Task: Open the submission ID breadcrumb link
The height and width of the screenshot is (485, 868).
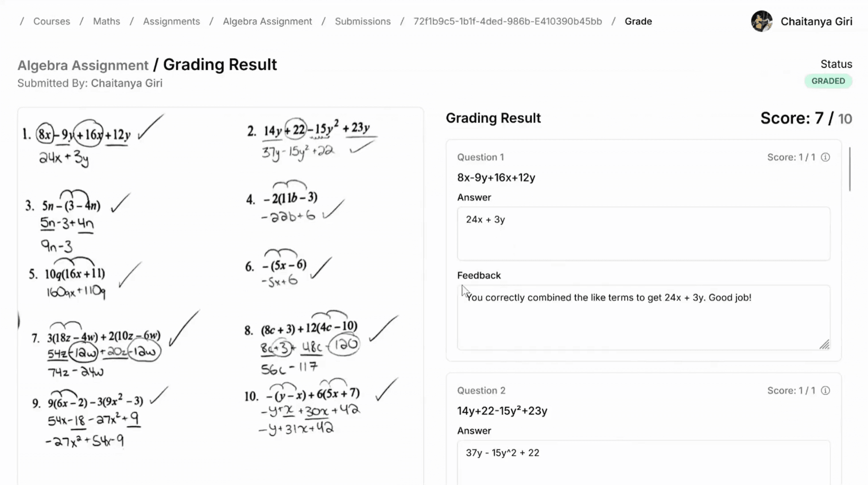Action: point(507,21)
